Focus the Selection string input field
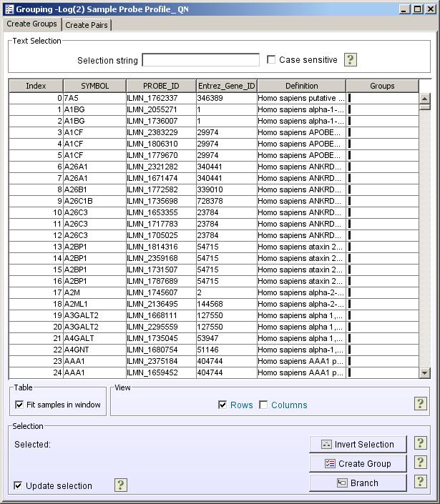Viewport: 440px width, 504px height. (x=201, y=60)
